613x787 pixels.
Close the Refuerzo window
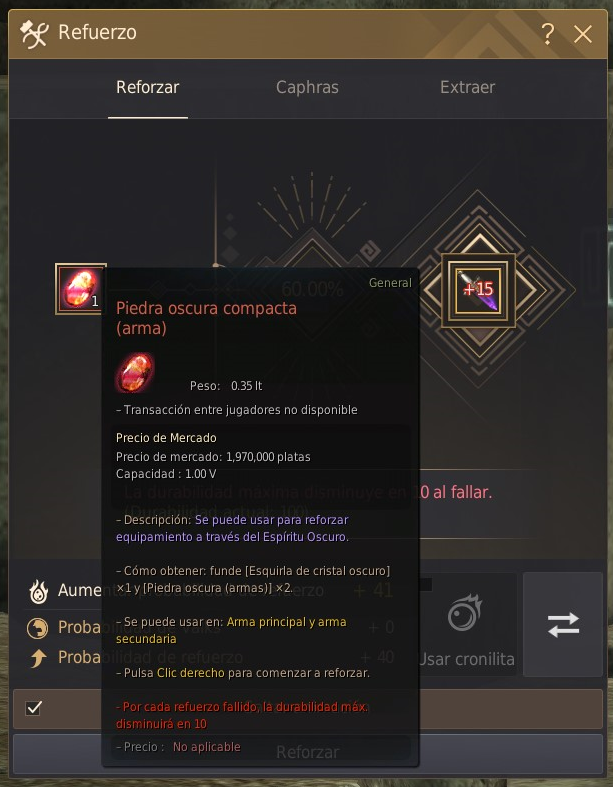tap(583, 34)
